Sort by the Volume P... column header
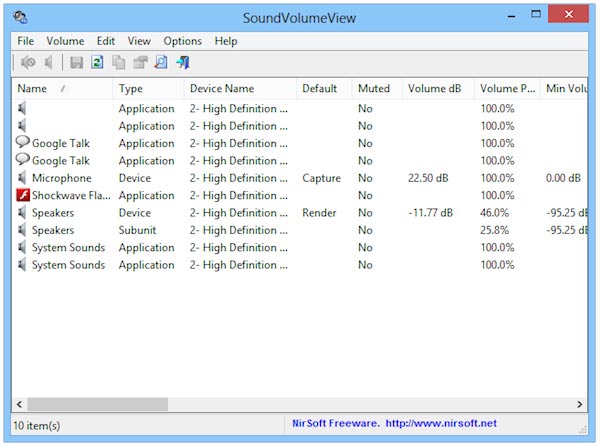 click(507, 89)
